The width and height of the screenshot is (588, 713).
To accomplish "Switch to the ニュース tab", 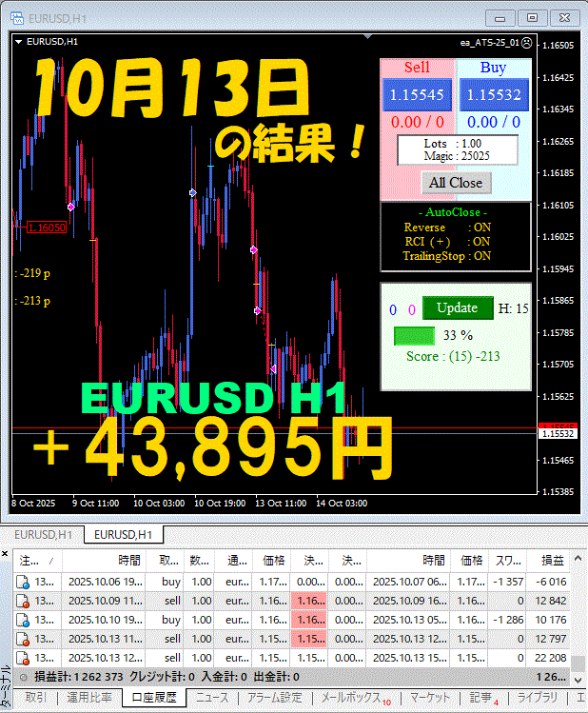I will point(211,698).
